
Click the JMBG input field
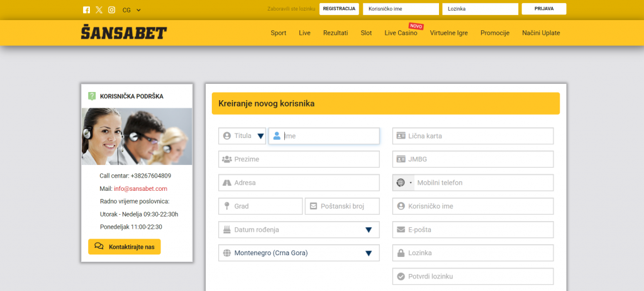(473, 159)
